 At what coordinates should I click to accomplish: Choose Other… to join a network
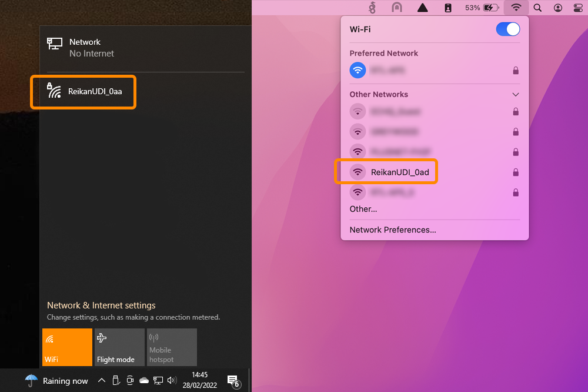tap(363, 209)
